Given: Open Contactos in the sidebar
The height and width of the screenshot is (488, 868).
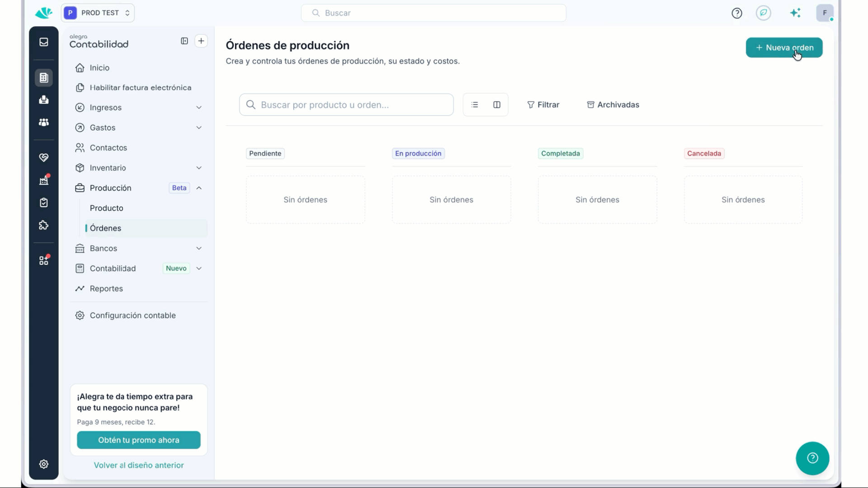Looking at the screenshot, I should 139,148.
